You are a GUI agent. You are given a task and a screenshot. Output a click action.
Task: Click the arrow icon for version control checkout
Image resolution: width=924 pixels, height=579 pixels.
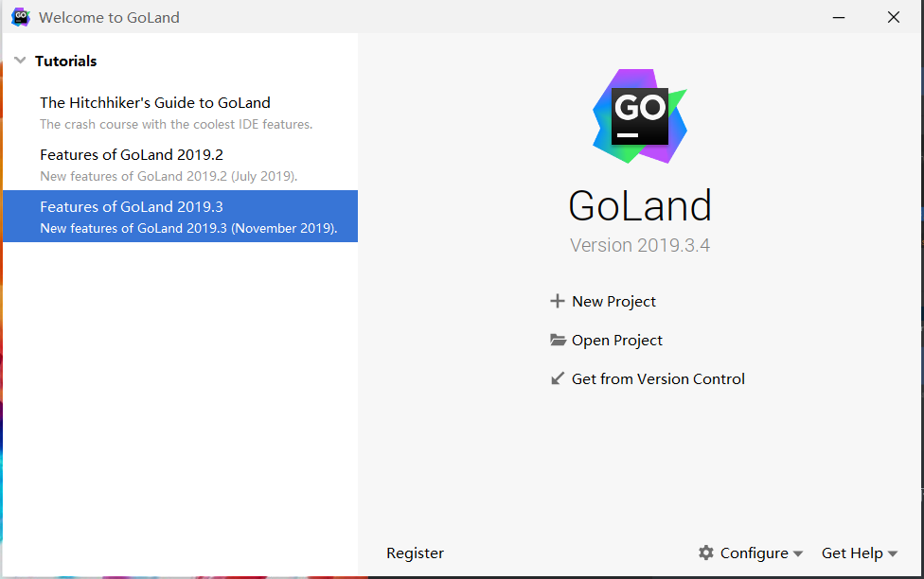tap(557, 378)
